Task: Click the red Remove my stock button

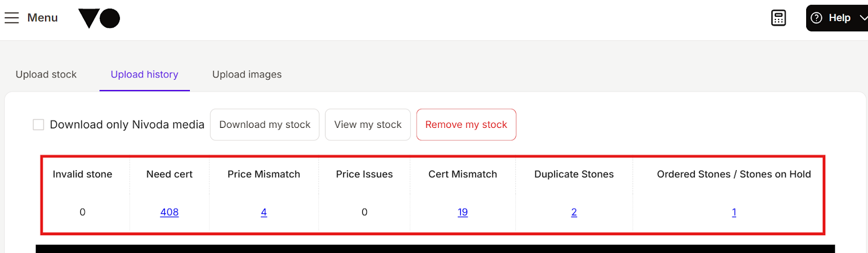Action: 466,125
